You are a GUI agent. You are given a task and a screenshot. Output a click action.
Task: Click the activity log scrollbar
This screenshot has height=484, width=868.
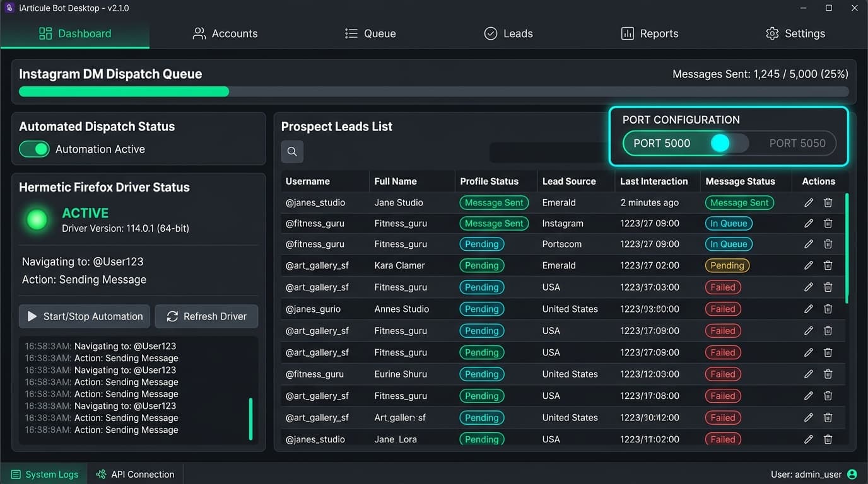[x=250, y=419]
